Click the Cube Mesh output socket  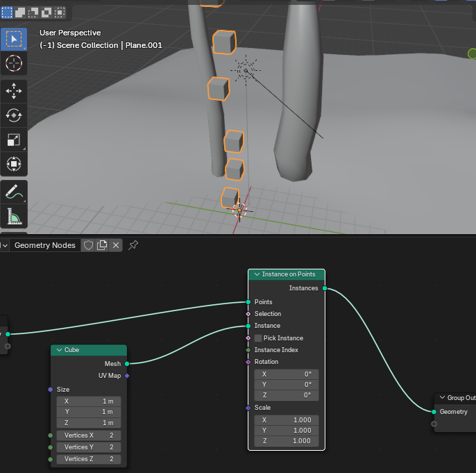(127, 364)
